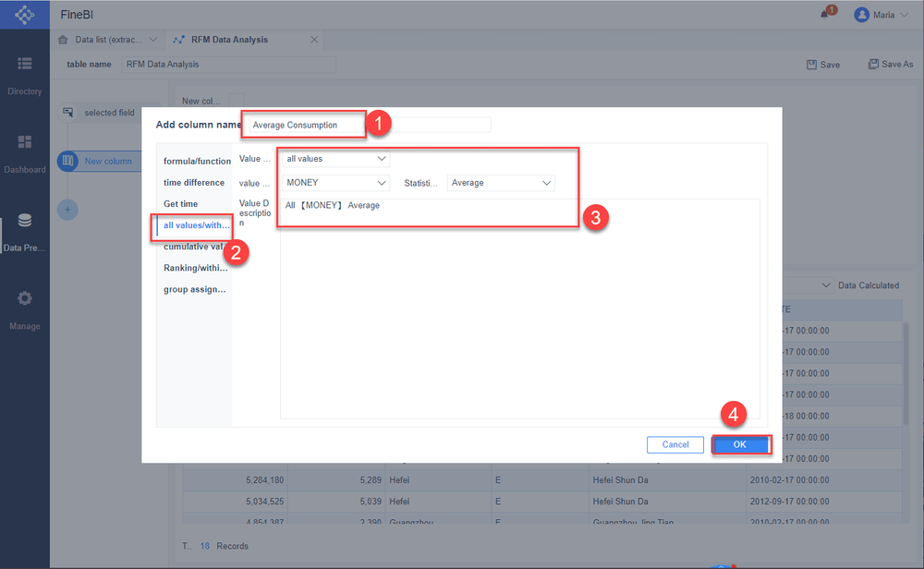The image size is (924, 569).
Task: Click the Save disk icon
Action: [811, 65]
